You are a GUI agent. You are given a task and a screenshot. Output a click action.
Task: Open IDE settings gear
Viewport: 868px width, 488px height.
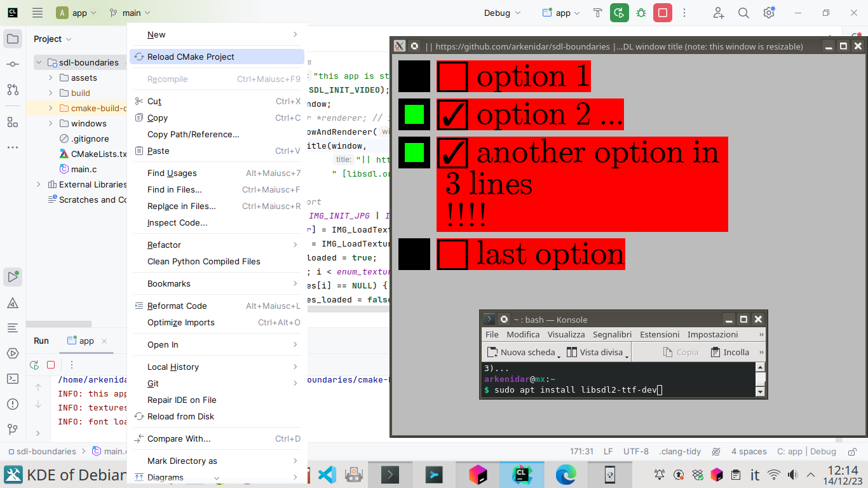(x=769, y=13)
